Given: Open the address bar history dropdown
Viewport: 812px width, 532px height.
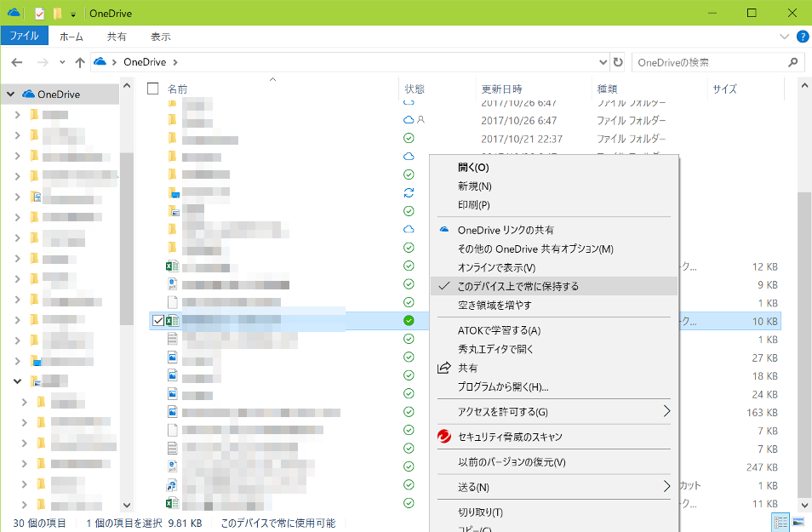Looking at the screenshot, I should point(603,62).
